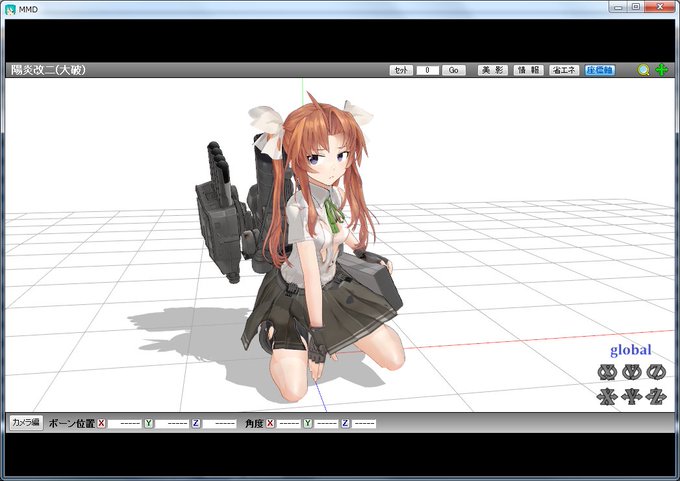The height and width of the screenshot is (481, 680).
Task: Click the ボーン位置 X value field
Action: (124, 423)
